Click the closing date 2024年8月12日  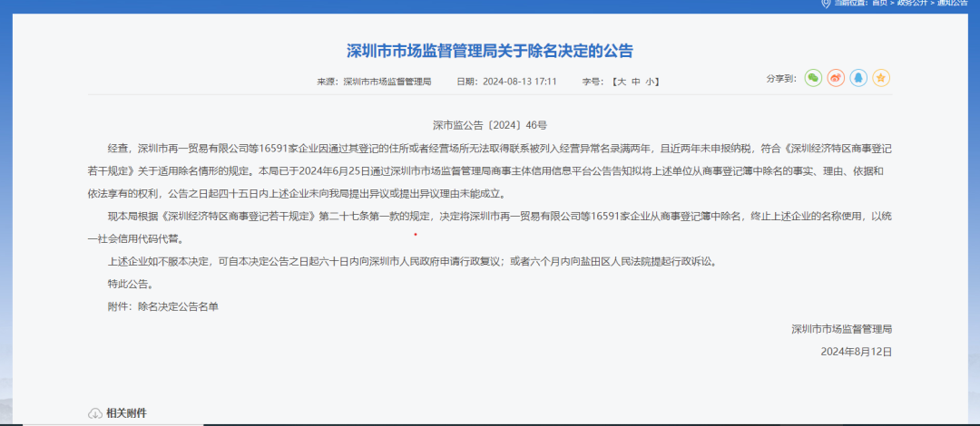857,352
